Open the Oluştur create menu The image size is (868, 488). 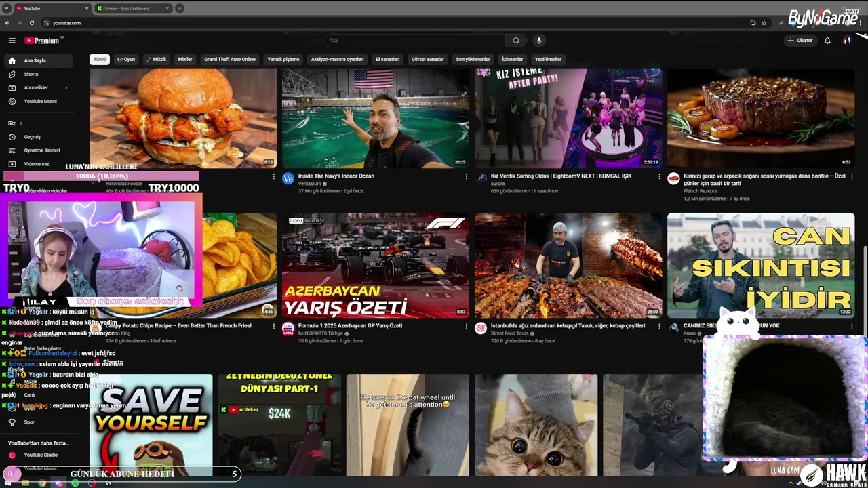(x=800, y=41)
